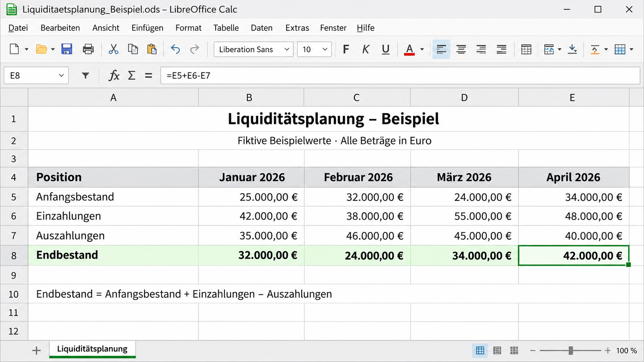Open the Format menu
This screenshot has width=644, height=362.
(188, 28)
